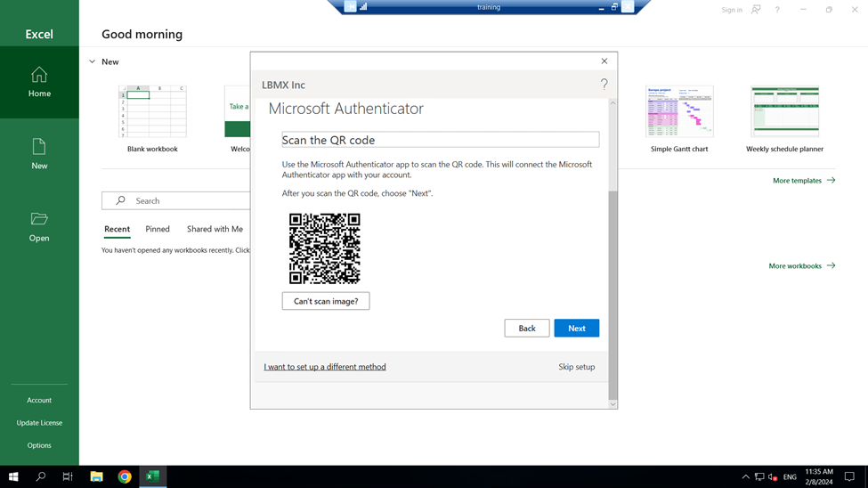Show hidden system tray icons
Viewport: 868px width, 488px height.
(745, 476)
